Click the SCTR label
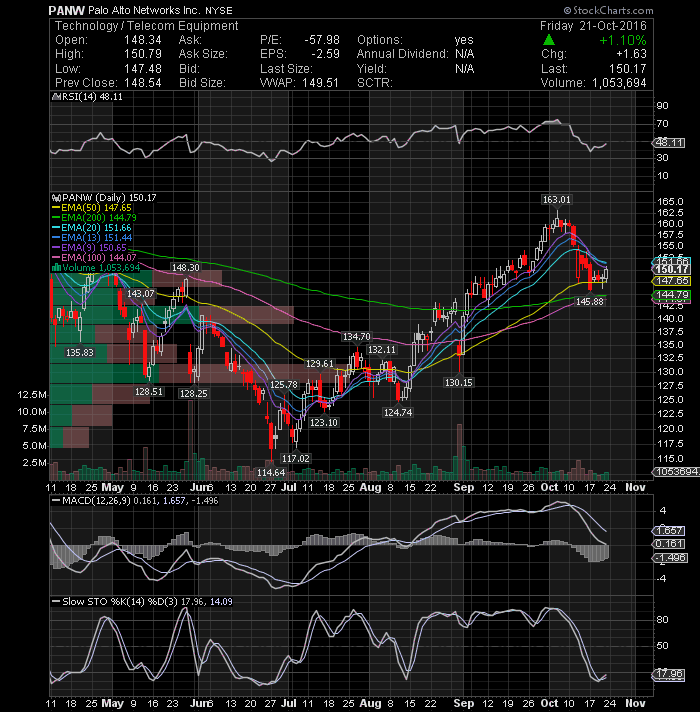The image size is (700, 712). [375, 83]
